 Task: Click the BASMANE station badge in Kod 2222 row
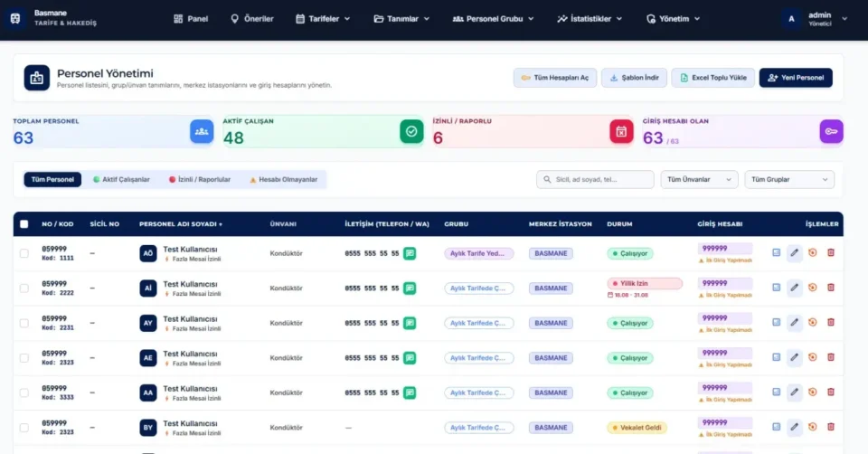(x=551, y=288)
